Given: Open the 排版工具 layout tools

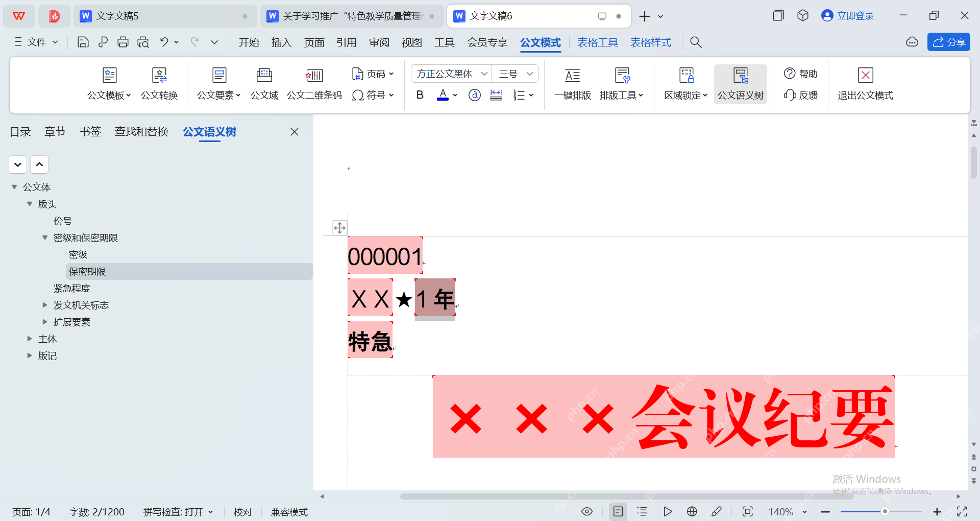Looking at the screenshot, I should click(x=621, y=84).
